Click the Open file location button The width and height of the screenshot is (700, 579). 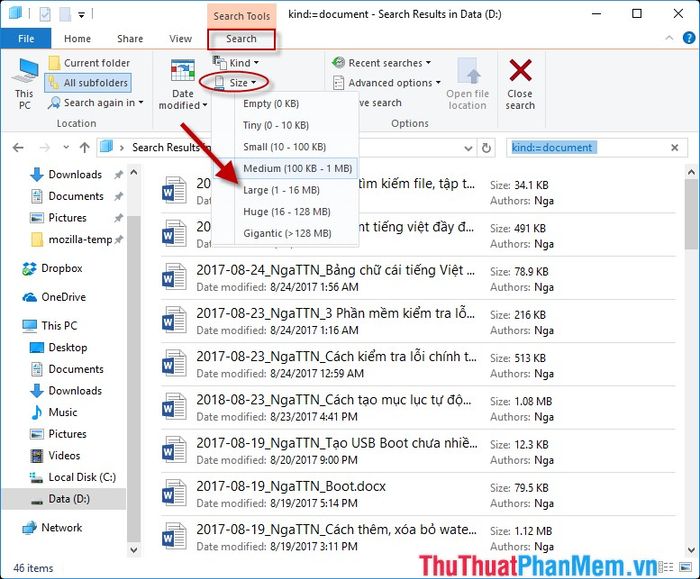point(467,83)
